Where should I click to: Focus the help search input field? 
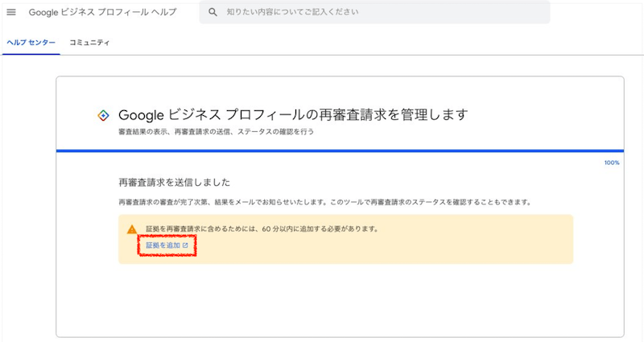(374, 12)
